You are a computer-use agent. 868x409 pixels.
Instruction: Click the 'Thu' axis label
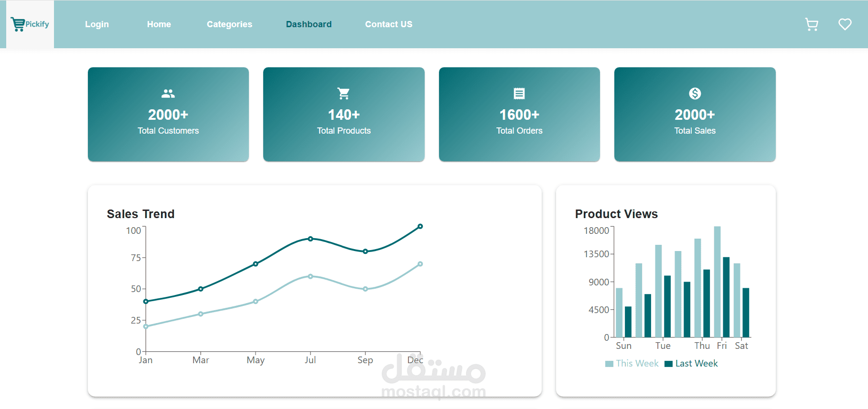(702, 346)
